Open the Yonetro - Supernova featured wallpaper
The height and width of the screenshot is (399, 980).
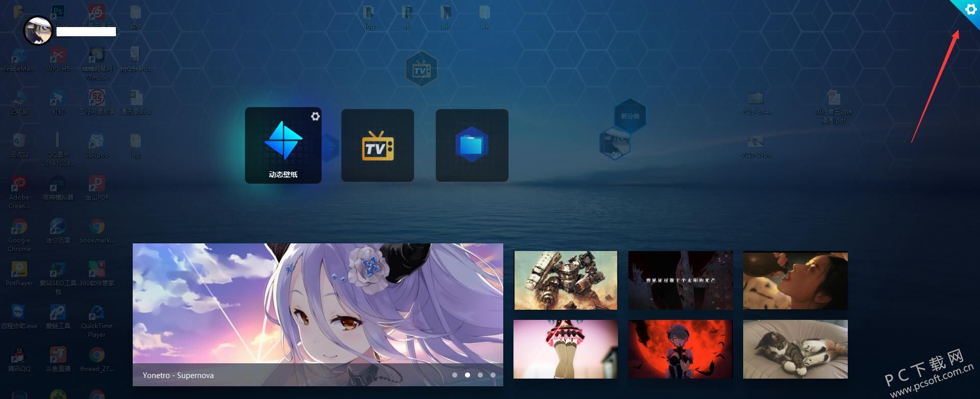318,314
